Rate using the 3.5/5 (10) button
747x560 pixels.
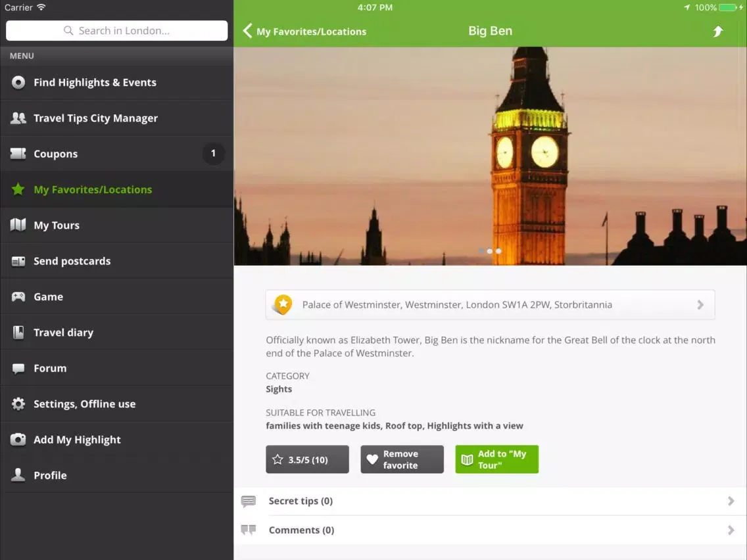(x=307, y=459)
